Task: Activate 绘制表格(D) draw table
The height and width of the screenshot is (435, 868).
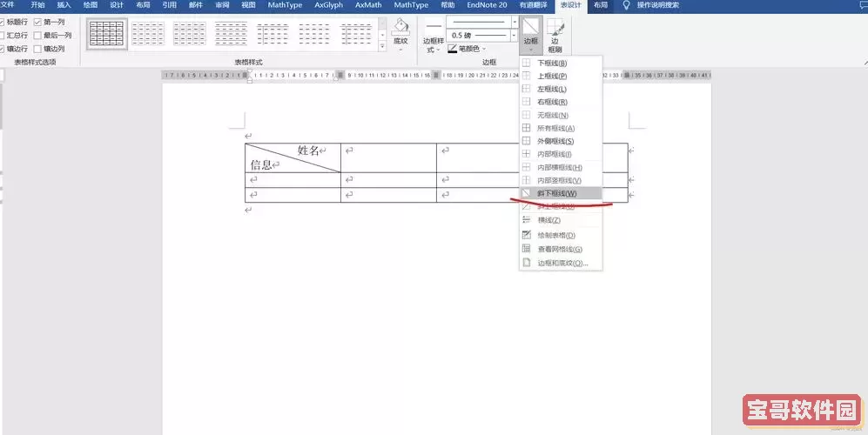Action: coord(560,235)
